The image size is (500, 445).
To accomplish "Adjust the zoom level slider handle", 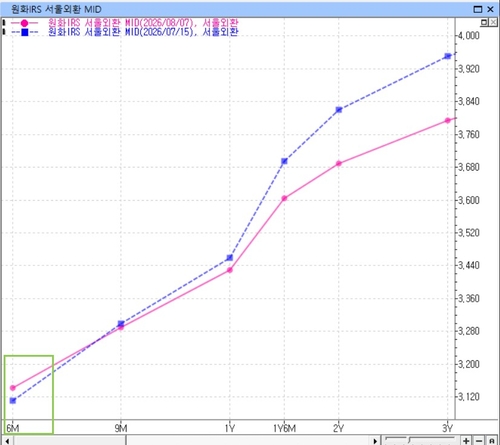I will pos(409,440).
